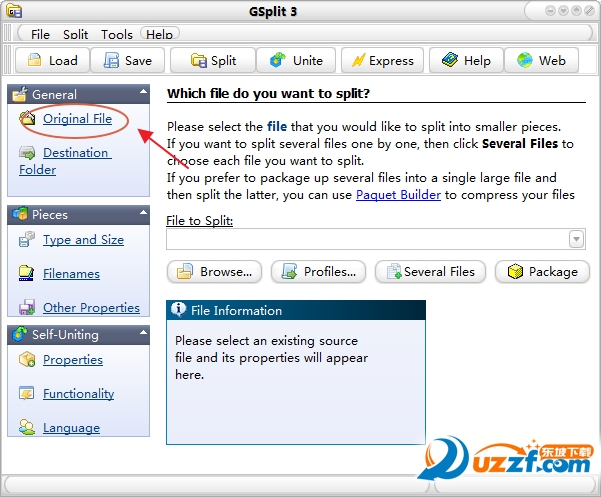Click the GSplit app icon in title bar
Viewport: 601px width, 497px height.
point(14,10)
